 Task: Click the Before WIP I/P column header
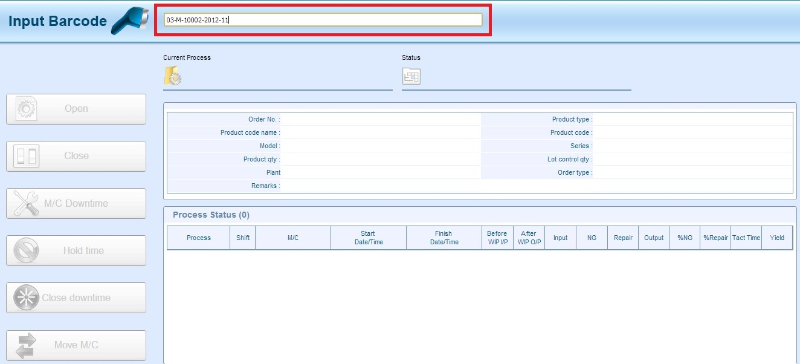tap(497, 238)
